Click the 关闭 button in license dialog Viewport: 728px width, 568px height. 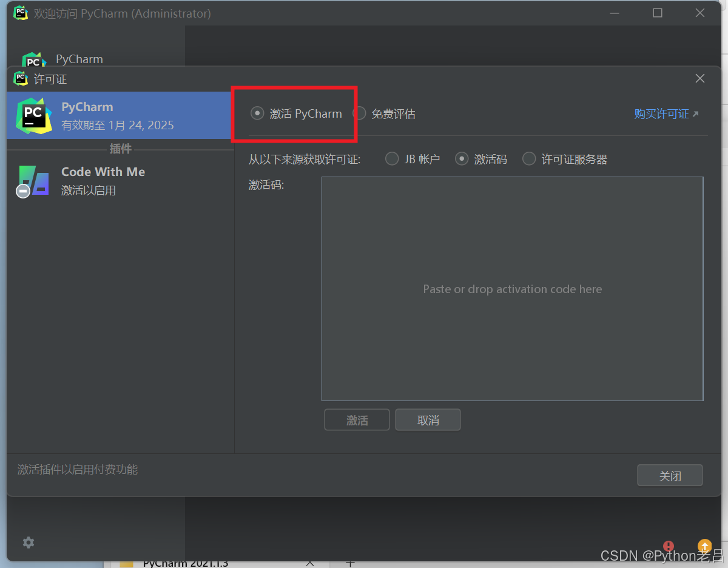coord(670,476)
